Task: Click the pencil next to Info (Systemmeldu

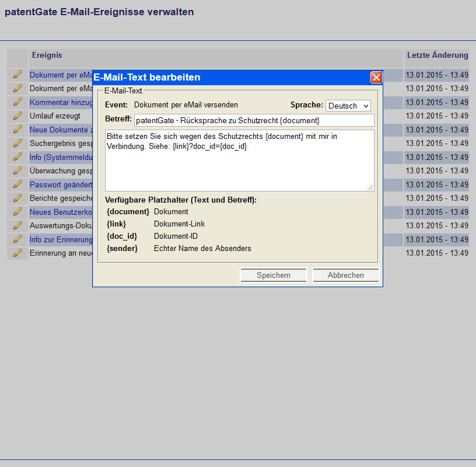Action: [x=17, y=157]
